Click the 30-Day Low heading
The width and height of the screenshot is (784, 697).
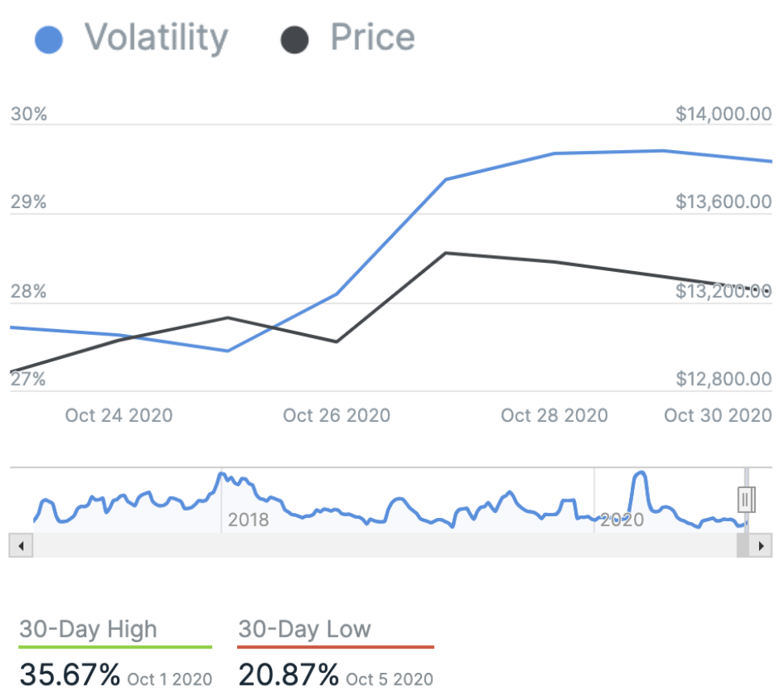(x=304, y=629)
